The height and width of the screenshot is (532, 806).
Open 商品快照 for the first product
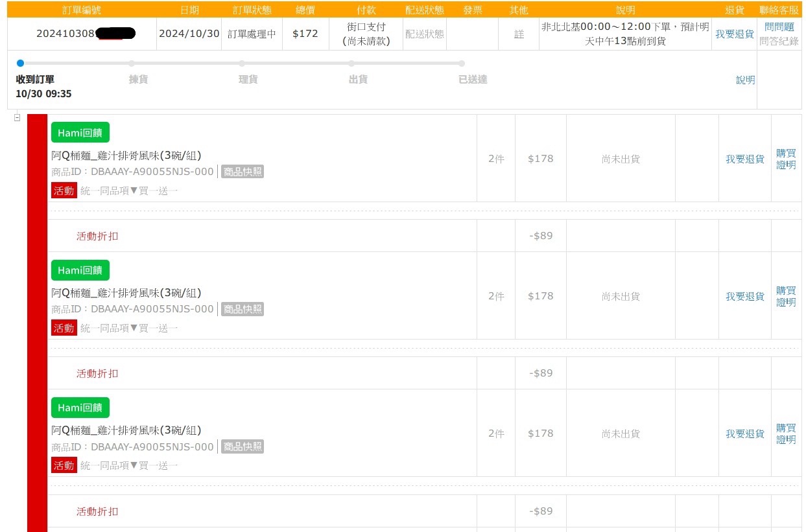[x=243, y=172]
